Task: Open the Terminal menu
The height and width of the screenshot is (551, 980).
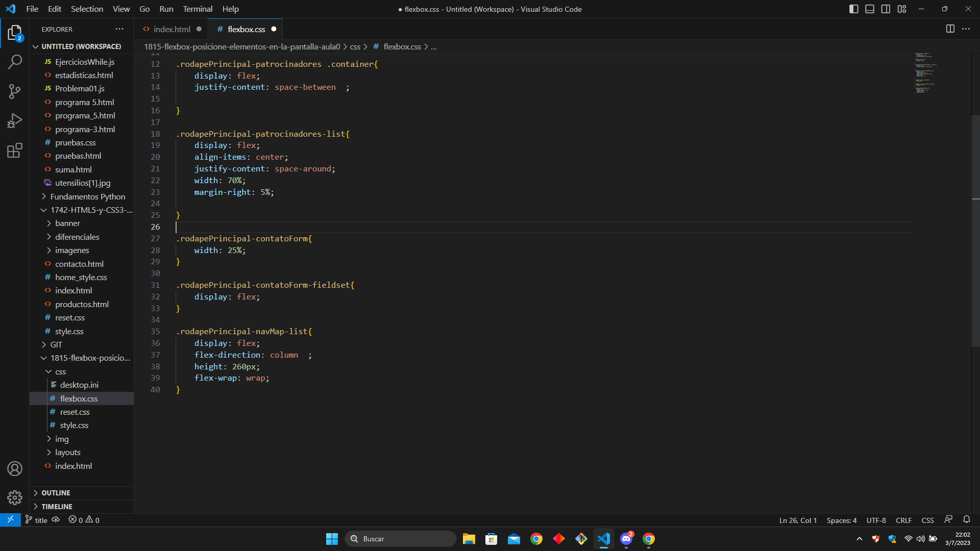Action: pos(198,9)
